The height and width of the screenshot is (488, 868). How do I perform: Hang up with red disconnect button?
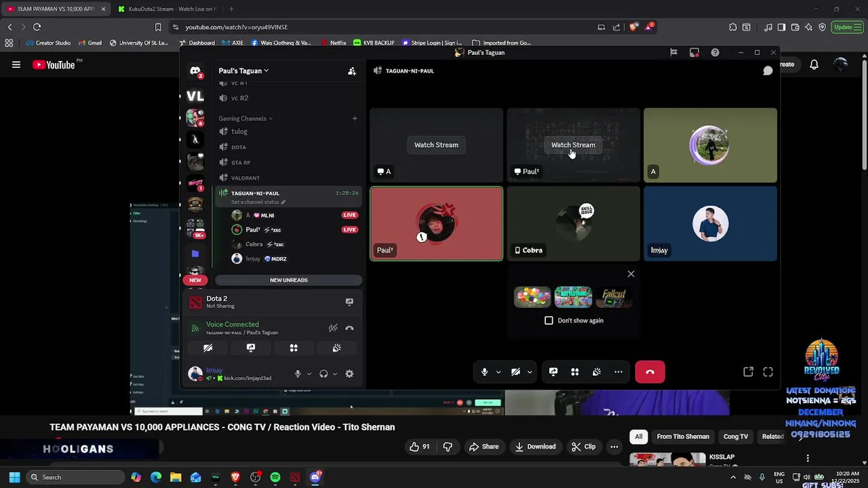click(x=650, y=371)
